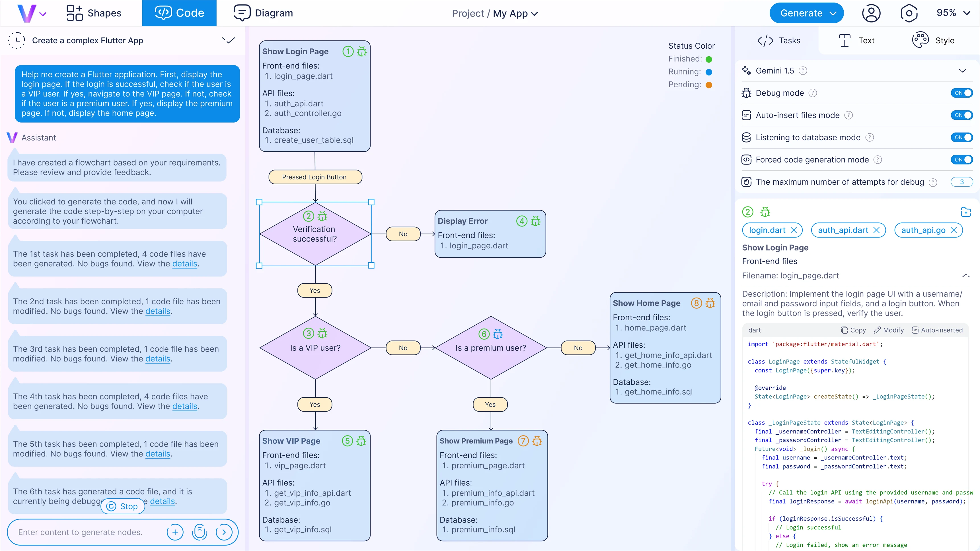Viewport: 980px width, 551px height.
Task: Expand the Gemini 1.5 model dropdown
Action: point(963,71)
